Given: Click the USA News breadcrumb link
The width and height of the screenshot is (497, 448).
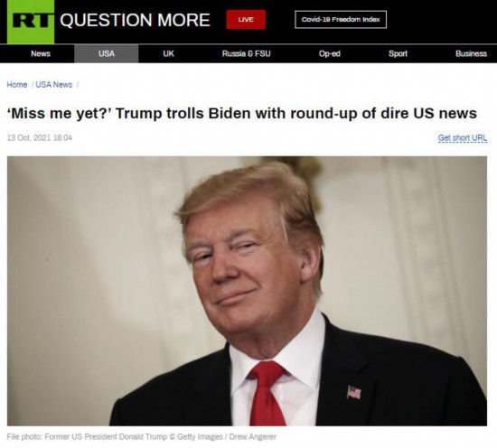Looking at the screenshot, I should click(x=54, y=85).
